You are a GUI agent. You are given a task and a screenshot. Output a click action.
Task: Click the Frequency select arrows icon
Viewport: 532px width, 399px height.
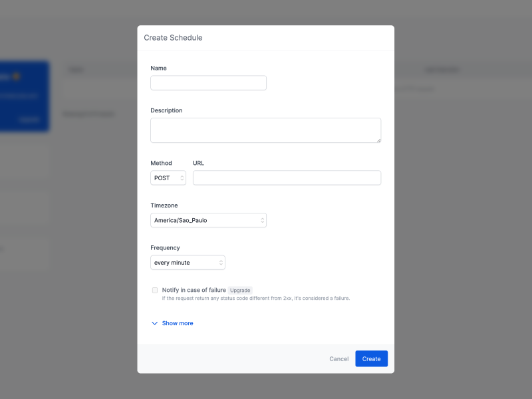(221, 263)
